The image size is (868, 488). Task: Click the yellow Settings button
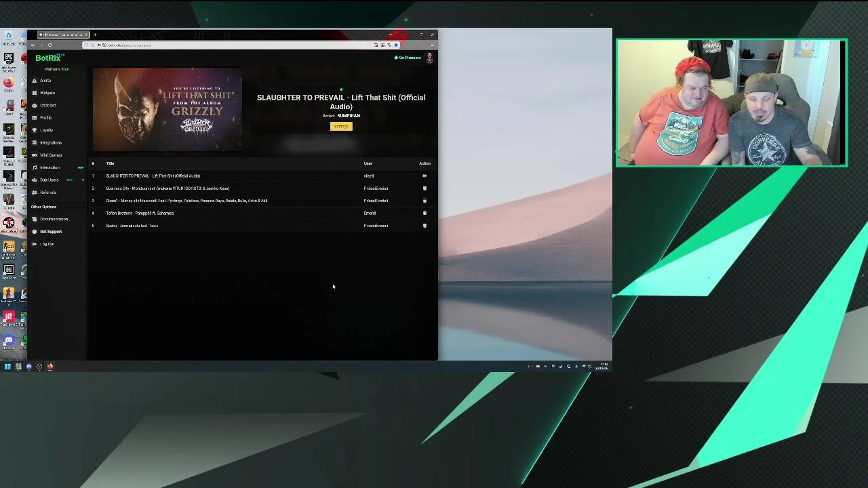(x=341, y=126)
